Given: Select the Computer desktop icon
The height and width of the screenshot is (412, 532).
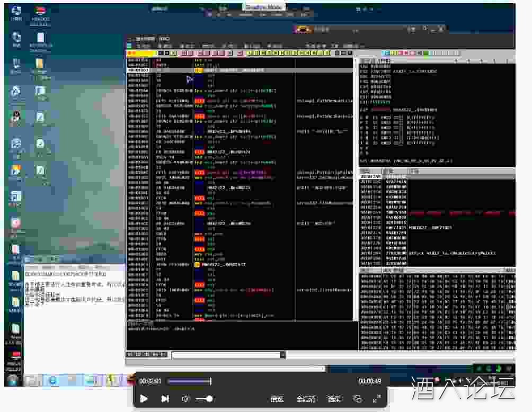Looking at the screenshot, I should coord(16,13).
